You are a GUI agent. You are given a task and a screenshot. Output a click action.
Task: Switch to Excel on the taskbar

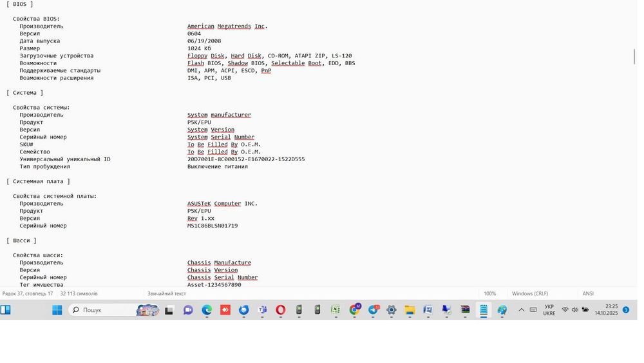pyautogui.click(x=336, y=309)
